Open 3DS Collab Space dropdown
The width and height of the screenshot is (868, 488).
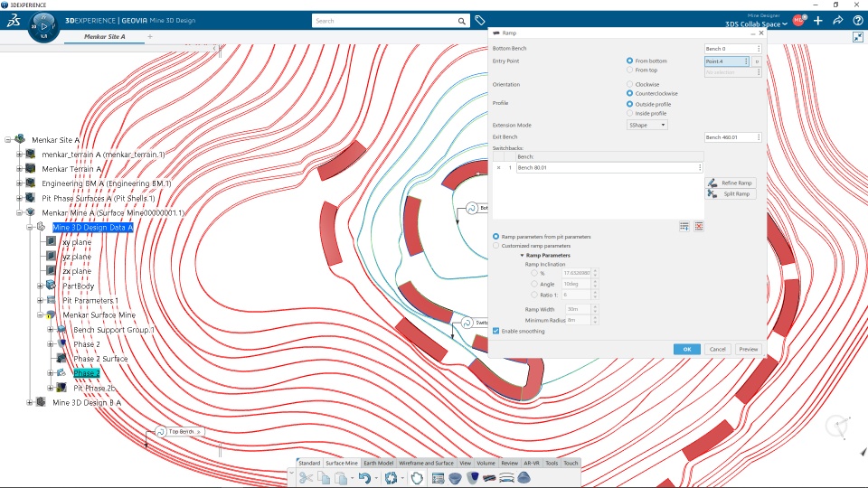(x=756, y=24)
